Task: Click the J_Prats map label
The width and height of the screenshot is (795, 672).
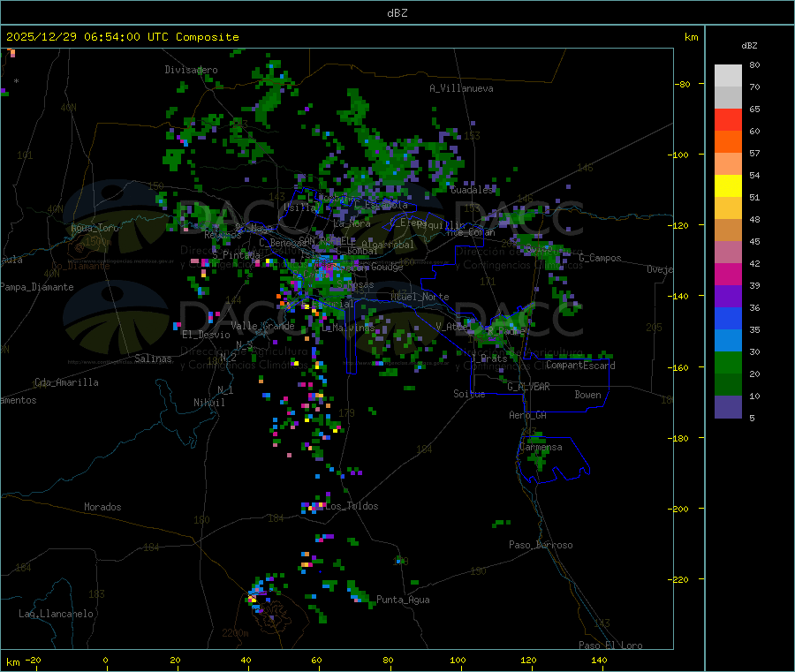Action: coord(489,359)
